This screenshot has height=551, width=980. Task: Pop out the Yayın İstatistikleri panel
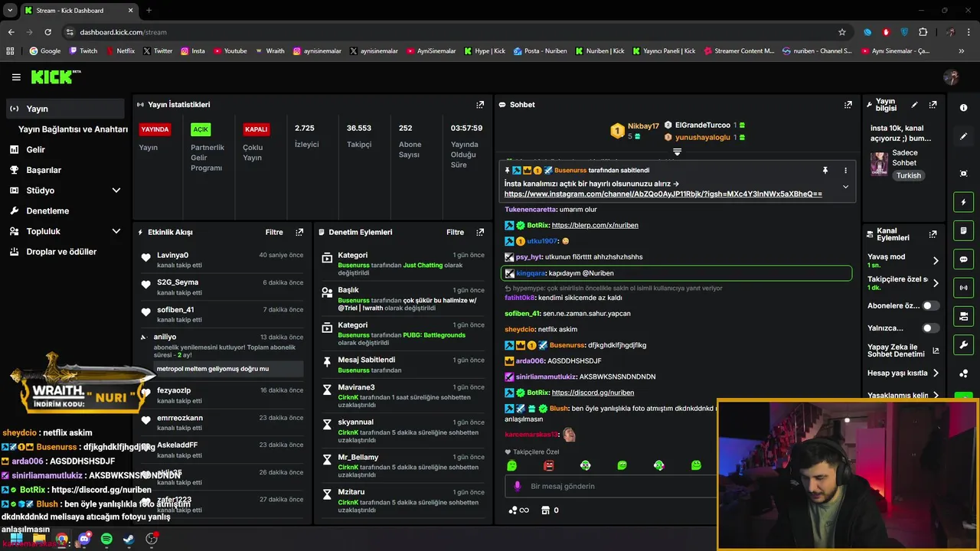480,105
